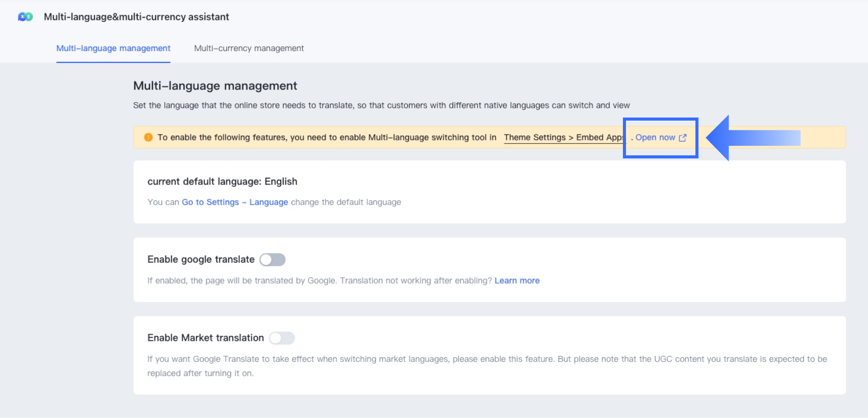Viewport: 868px width, 418px height.
Task: Click the Enable Market translation label
Action: pyautogui.click(x=205, y=338)
